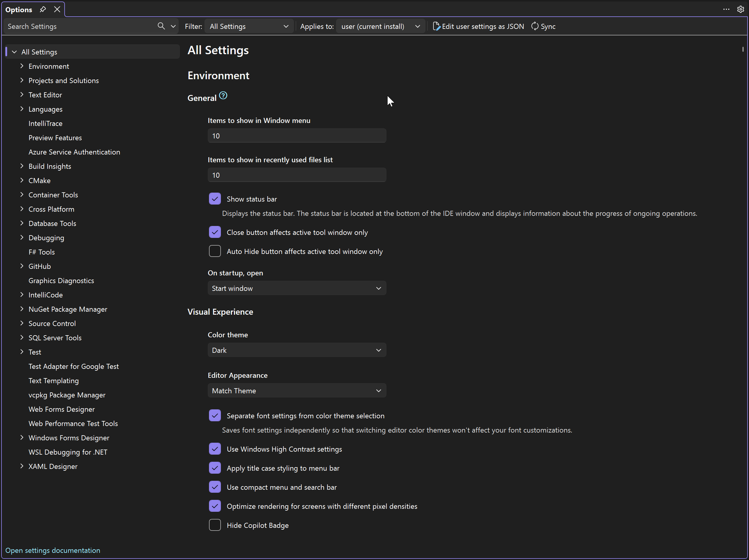
Task: Select the NuGet Package Manager section
Action: pyautogui.click(x=67, y=309)
